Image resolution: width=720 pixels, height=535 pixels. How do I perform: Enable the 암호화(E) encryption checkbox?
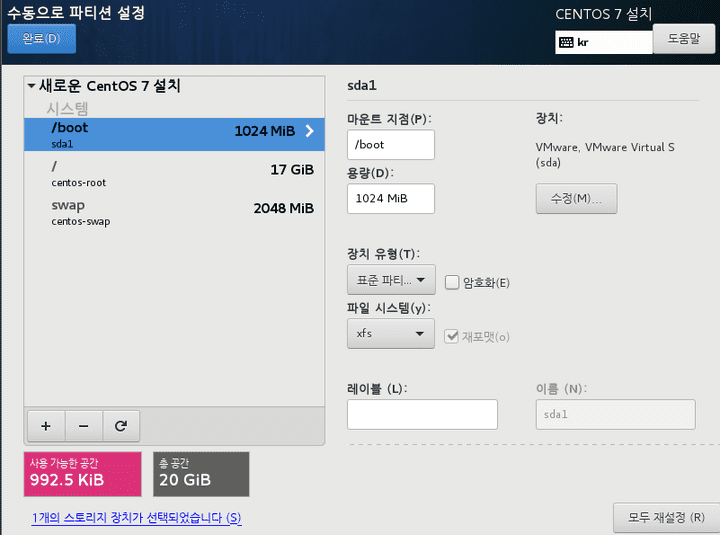click(452, 282)
